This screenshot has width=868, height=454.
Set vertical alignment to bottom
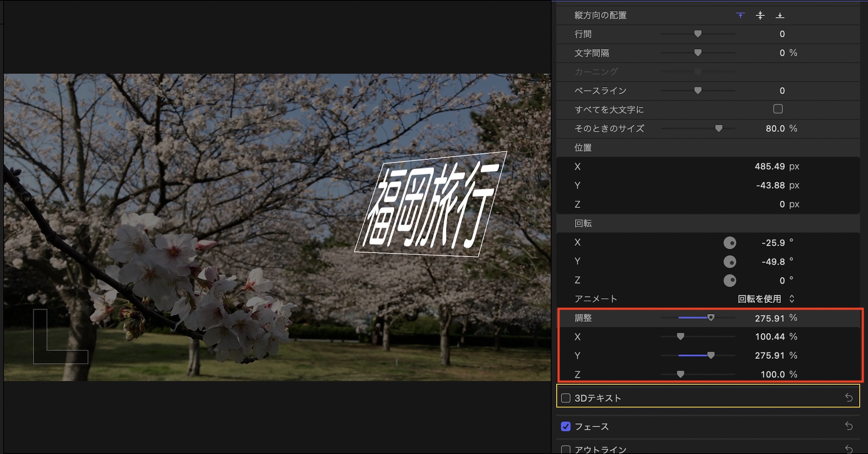point(780,16)
